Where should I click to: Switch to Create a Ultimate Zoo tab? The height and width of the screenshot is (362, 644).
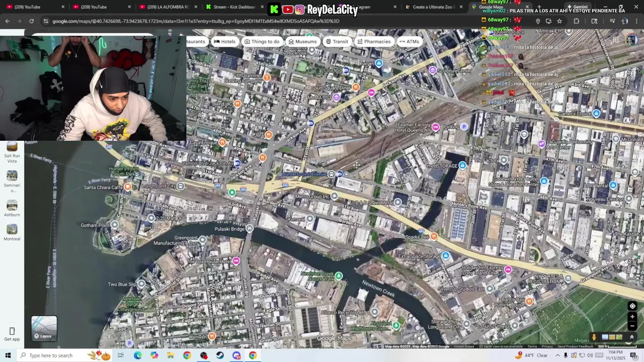point(434,7)
